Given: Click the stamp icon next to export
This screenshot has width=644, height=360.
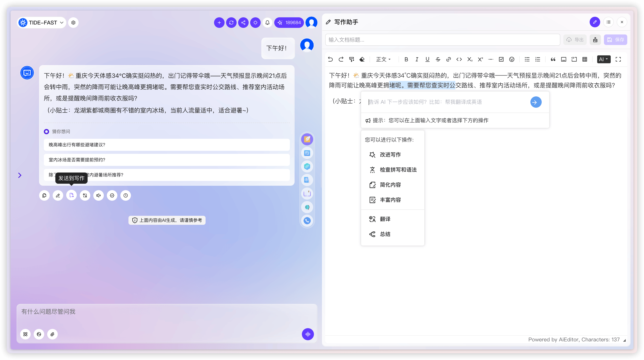Looking at the screenshot, I should 595,40.
